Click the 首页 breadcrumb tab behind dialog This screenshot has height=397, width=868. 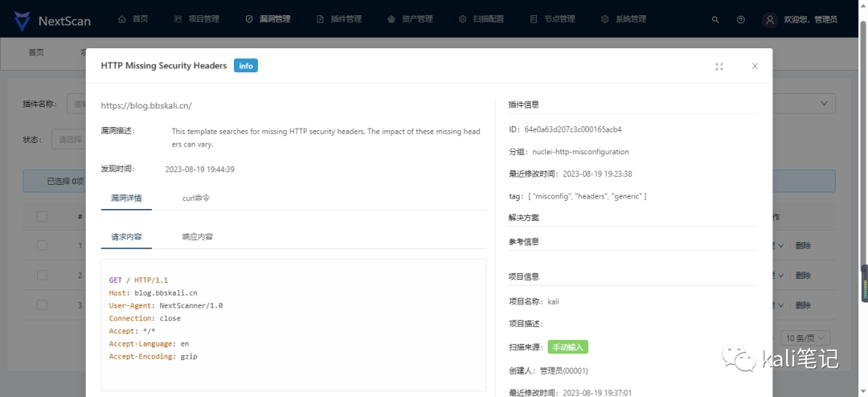click(36, 52)
